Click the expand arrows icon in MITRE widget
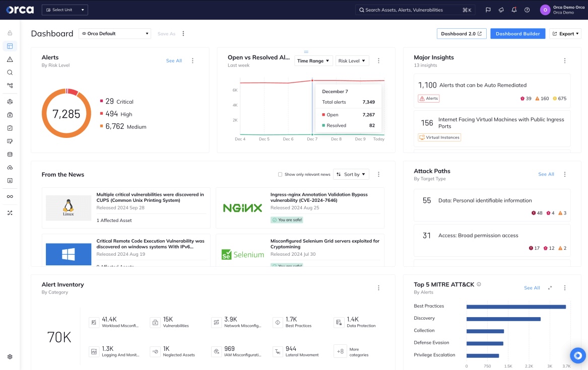 pyautogui.click(x=550, y=287)
